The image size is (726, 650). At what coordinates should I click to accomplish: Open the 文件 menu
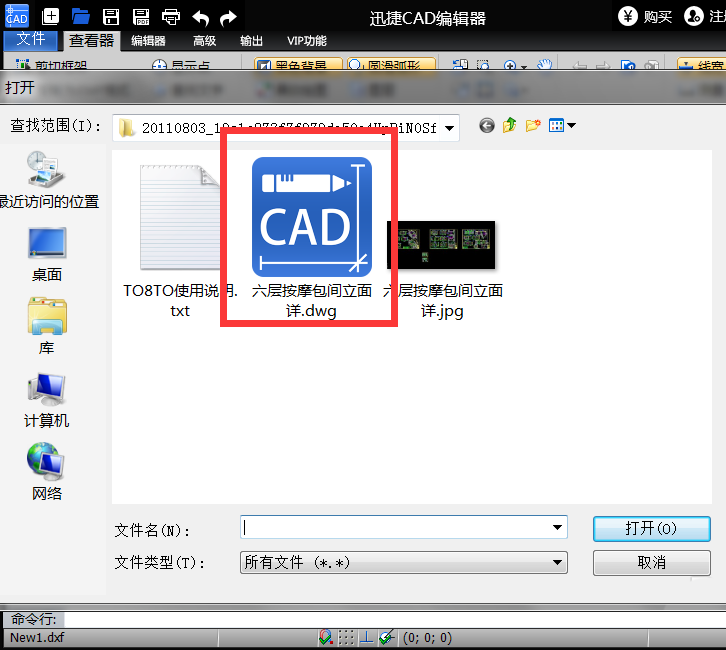point(31,40)
